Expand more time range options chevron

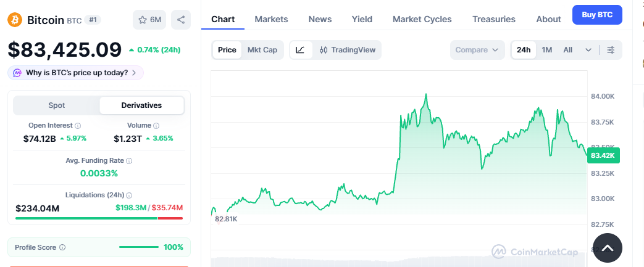tap(588, 50)
